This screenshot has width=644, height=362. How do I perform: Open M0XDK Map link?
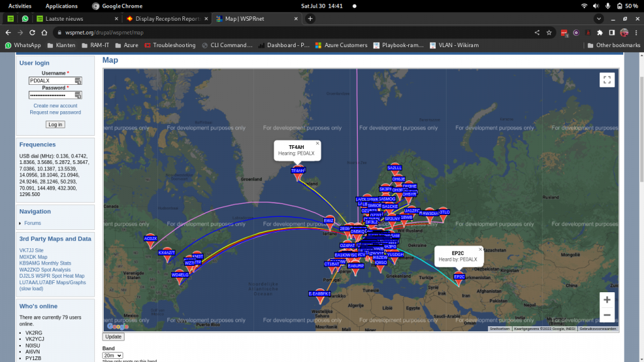pyautogui.click(x=33, y=257)
